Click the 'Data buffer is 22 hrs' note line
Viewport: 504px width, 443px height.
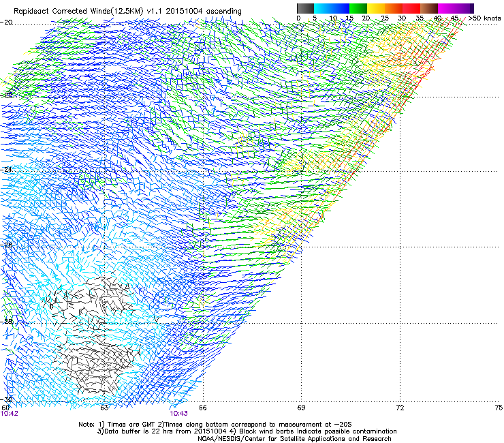pos(247,431)
